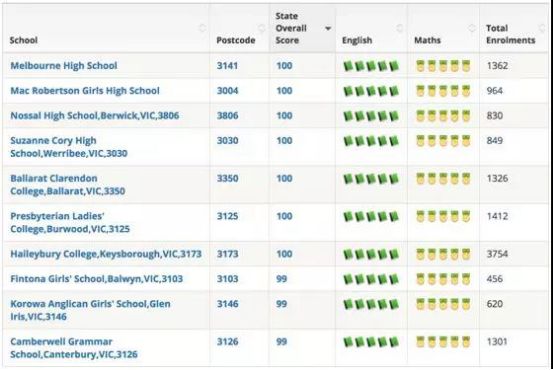The image size is (553, 370).
Task: Click Maths rating icons for Nossal High School
Action: [x=443, y=116]
